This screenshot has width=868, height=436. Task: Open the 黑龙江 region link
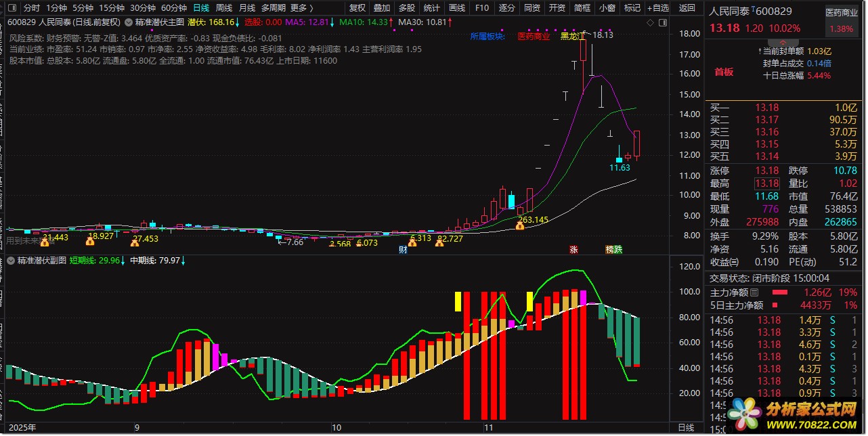[x=573, y=36]
